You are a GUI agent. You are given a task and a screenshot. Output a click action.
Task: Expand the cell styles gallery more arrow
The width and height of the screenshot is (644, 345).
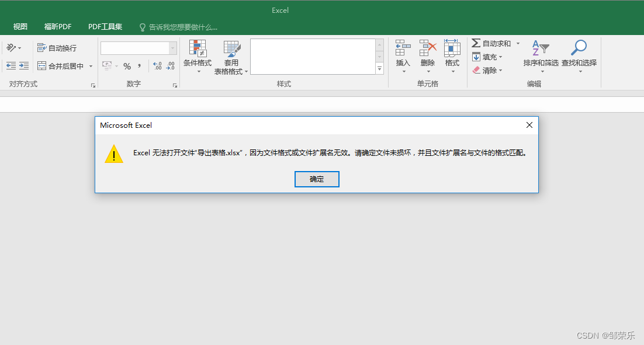pyautogui.click(x=380, y=69)
